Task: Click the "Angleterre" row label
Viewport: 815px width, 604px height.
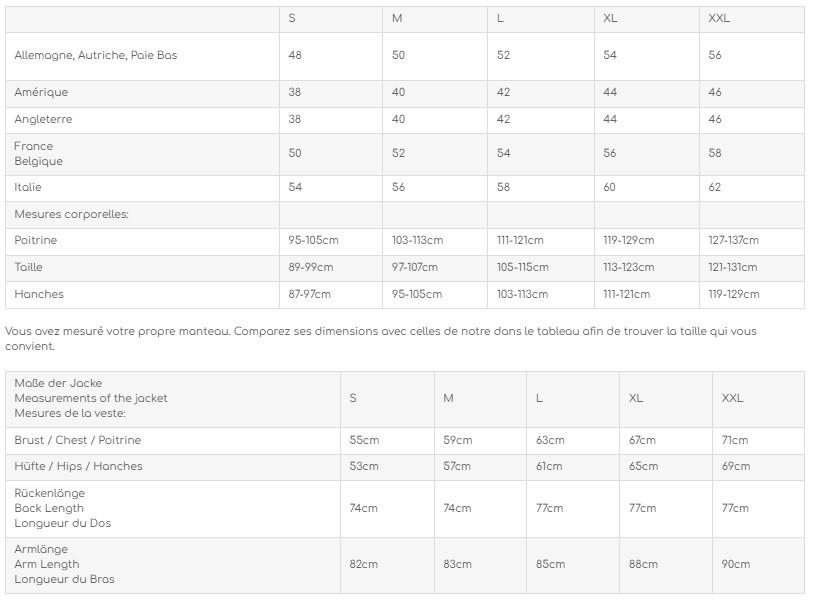Action: click(x=44, y=120)
